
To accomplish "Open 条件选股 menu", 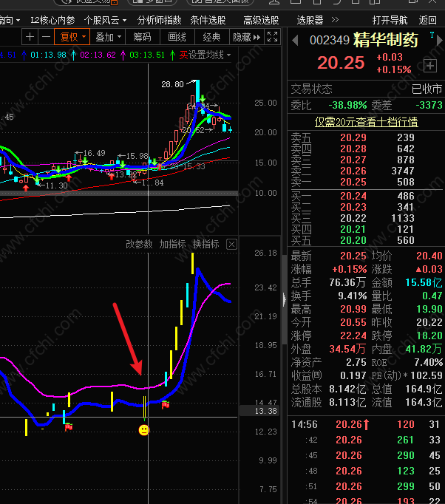I will (208, 20).
